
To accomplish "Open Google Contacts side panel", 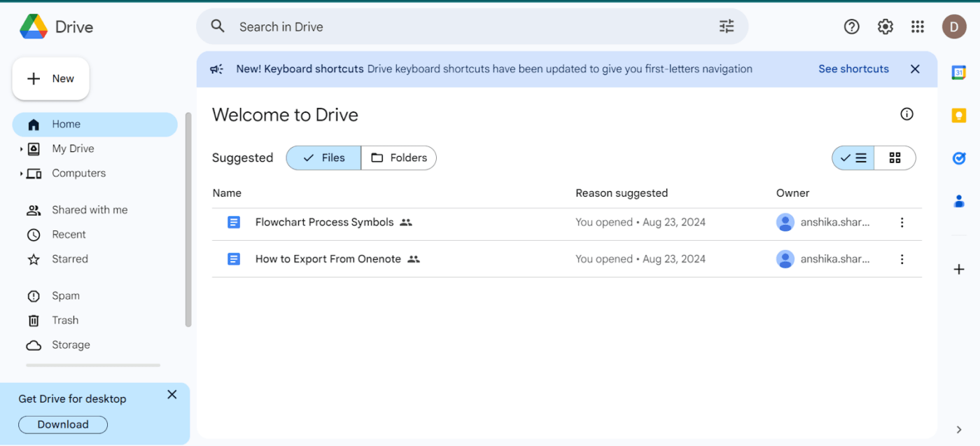I will pyautogui.click(x=959, y=202).
